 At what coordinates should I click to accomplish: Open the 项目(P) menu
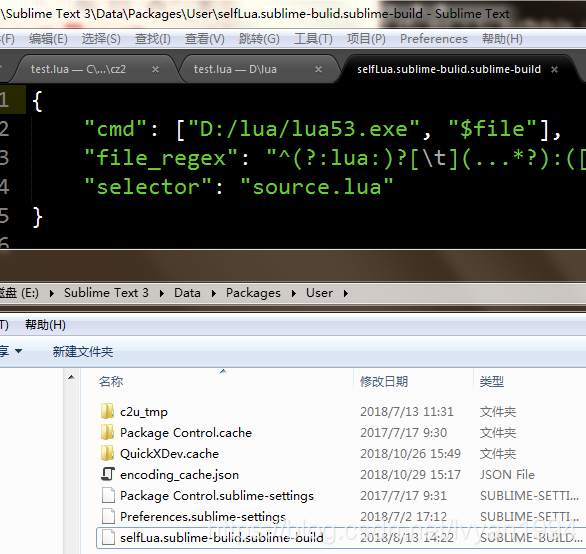click(366, 39)
